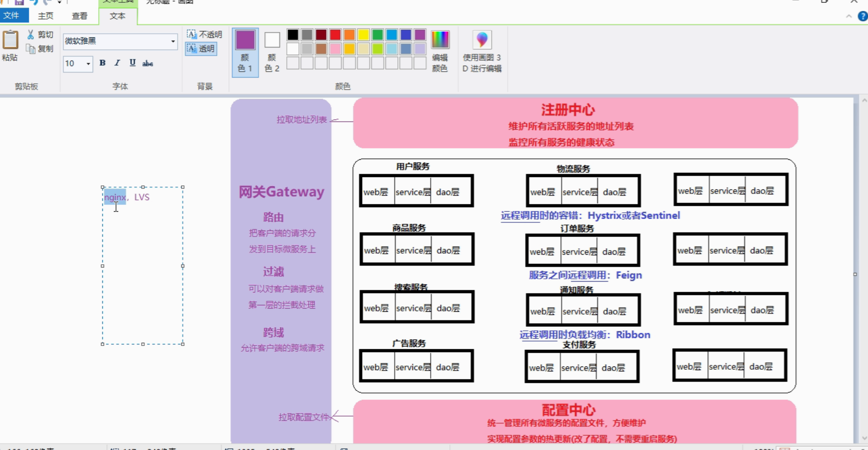Click the Redo arrow icon
The image size is (868, 450).
coord(46,2)
